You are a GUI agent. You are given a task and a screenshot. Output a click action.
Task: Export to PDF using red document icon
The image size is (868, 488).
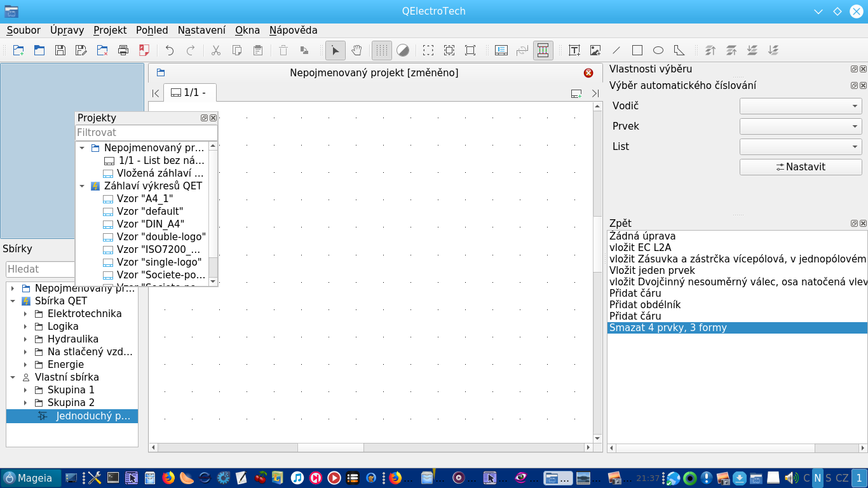coord(144,50)
